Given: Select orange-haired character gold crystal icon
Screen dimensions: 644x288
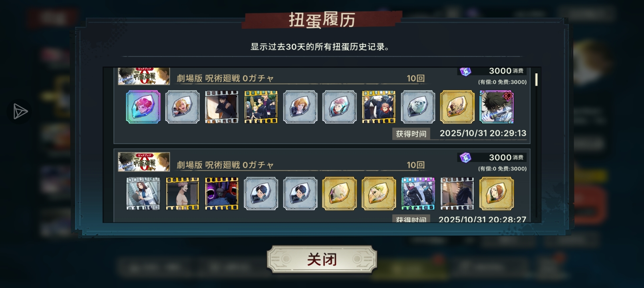Looking at the screenshot, I should (x=497, y=194).
